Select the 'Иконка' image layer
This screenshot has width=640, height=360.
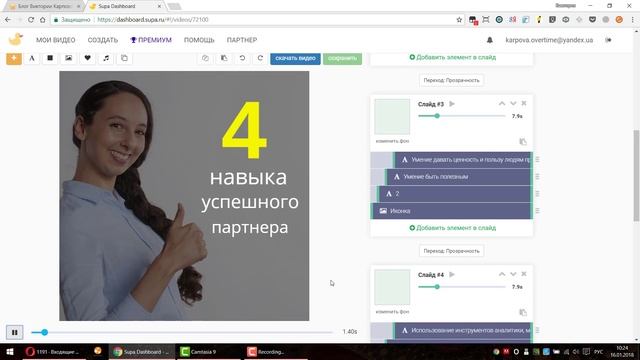click(452, 211)
